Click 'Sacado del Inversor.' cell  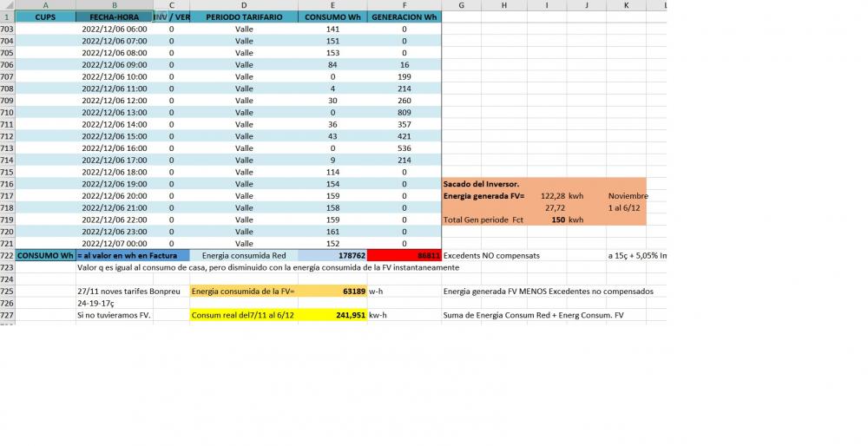click(x=481, y=184)
